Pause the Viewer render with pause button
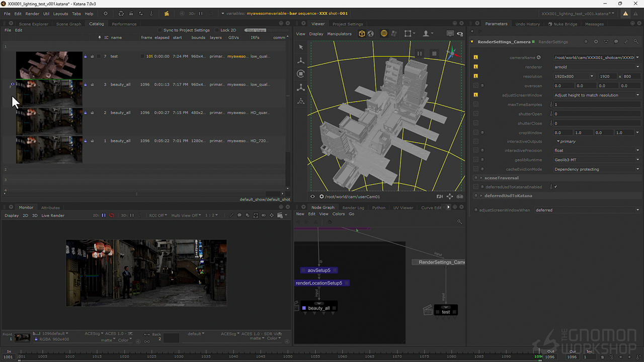Viewport: 644px width, 362px height. coord(420,54)
